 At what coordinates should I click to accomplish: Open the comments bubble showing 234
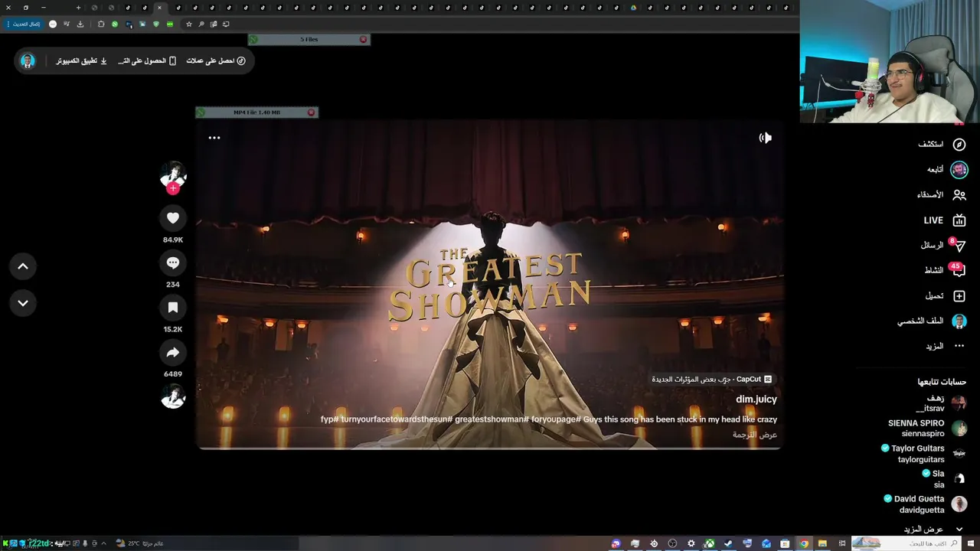coord(173,262)
